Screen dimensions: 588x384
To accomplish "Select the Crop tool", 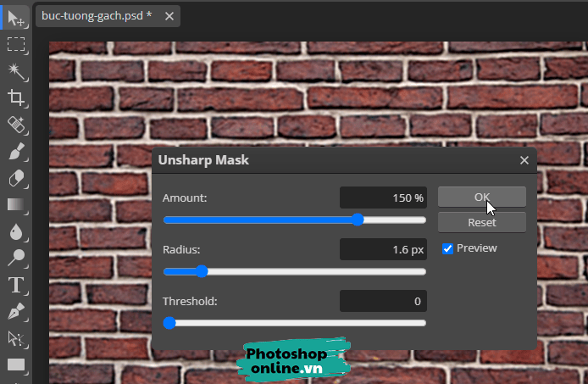I will click(16, 97).
